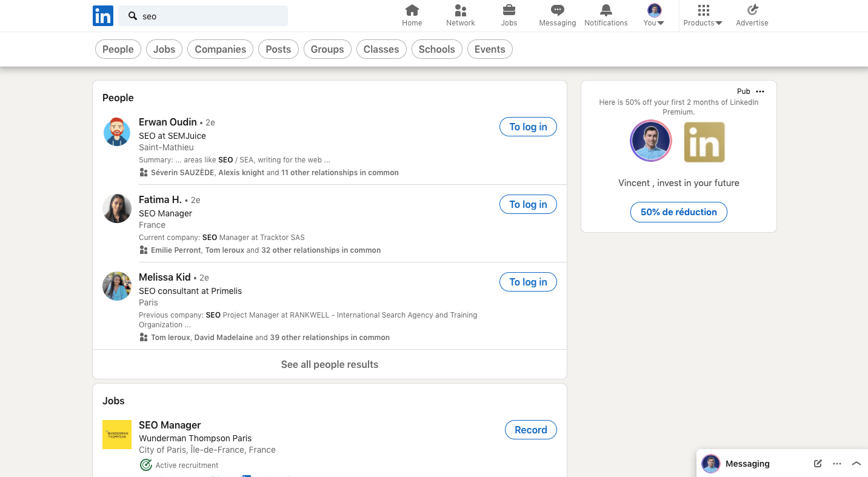Click Erwan Oudin's avatar picture
This screenshot has height=477, width=868.
117,132
